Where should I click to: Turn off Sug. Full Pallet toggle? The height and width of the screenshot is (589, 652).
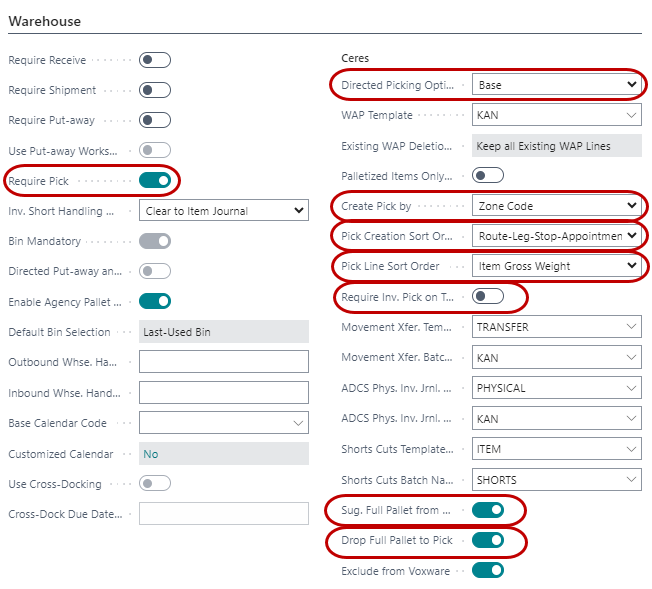(487, 510)
